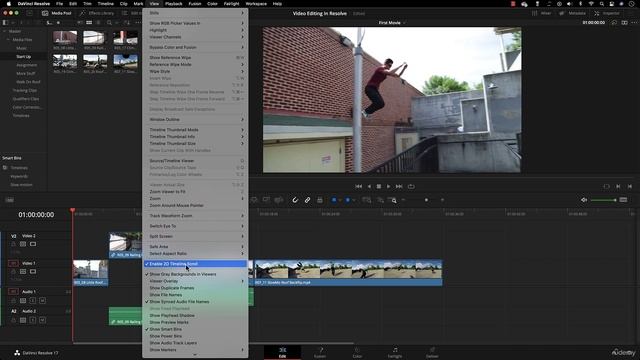Expand Select Aspect Ratio submenu
This screenshot has width=640, height=360.
pos(195,253)
